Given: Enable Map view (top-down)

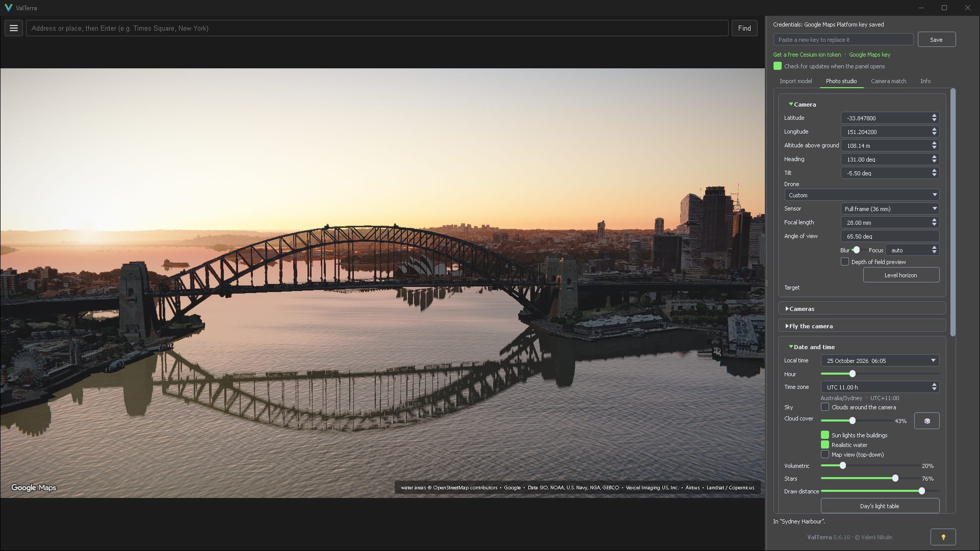Looking at the screenshot, I should (x=825, y=455).
